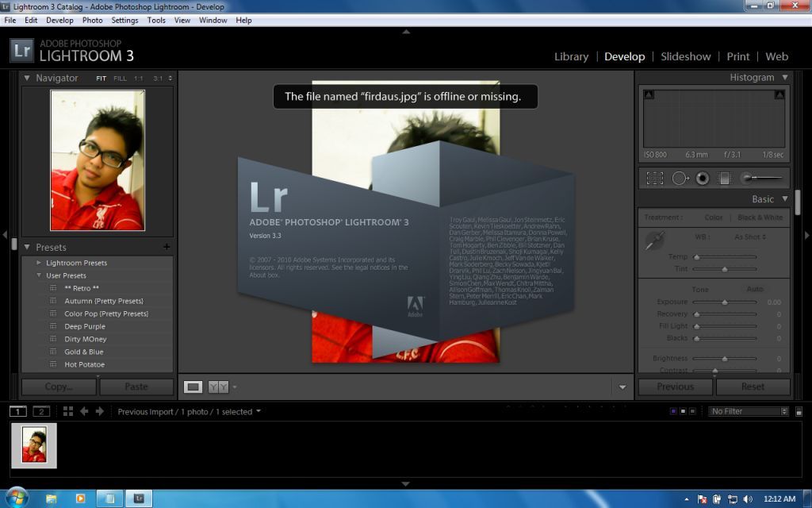Click the Copy button in Presets panel
The height and width of the screenshot is (508, 812).
point(58,387)
